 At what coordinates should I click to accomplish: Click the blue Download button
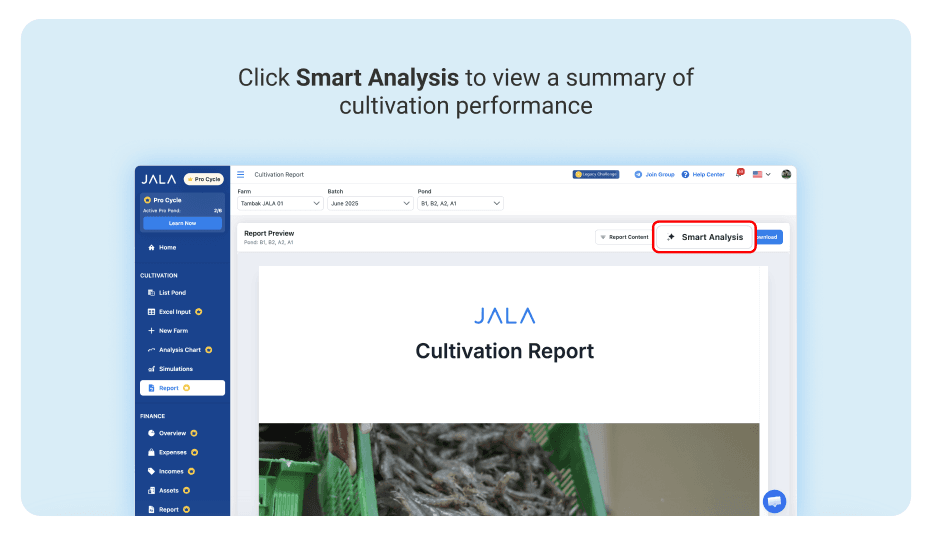coord(769,237)
